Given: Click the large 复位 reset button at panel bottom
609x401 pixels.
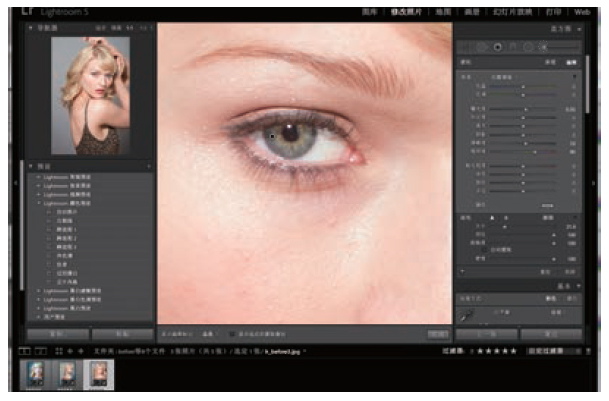Looking at the screenshot, I should tap(551, 334).
